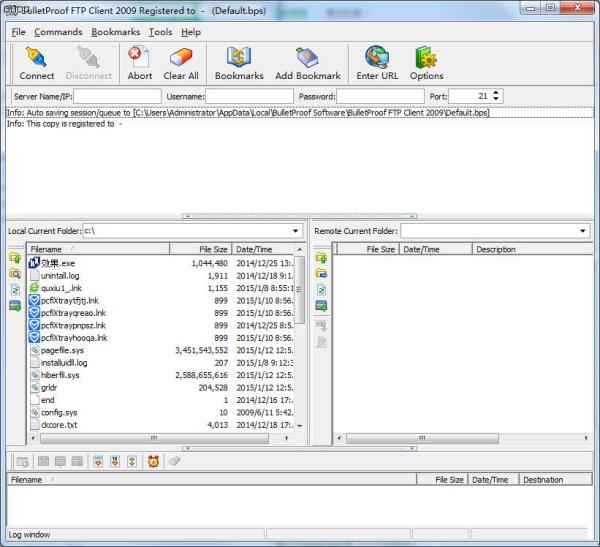The width and height of the screenshot is (600, 547).
Task: Click the Server Name/IP input field
Action: pyautogui.click(x=117, y=96)
